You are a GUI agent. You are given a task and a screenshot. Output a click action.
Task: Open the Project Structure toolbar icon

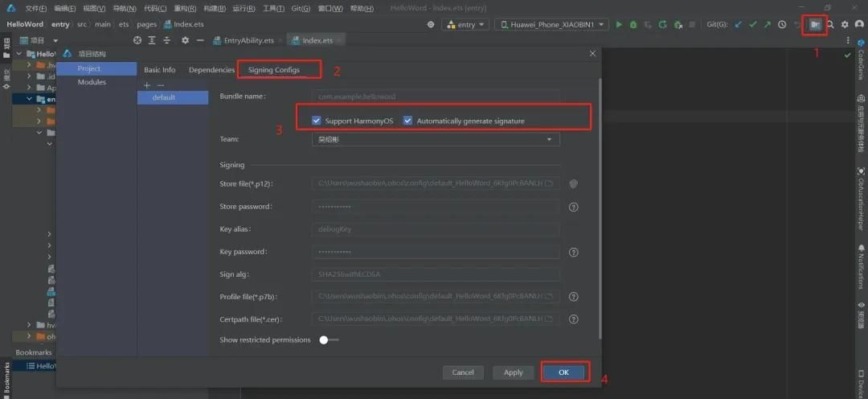click(x=815, y=25)
